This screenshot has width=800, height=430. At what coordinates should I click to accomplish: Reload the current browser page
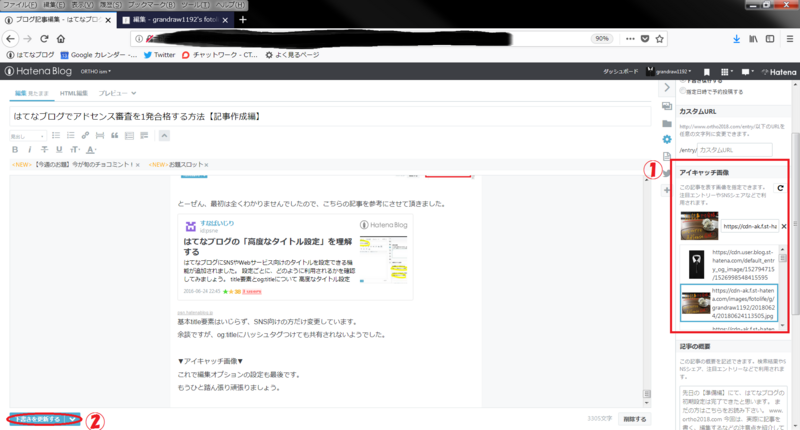pos(44,39)
